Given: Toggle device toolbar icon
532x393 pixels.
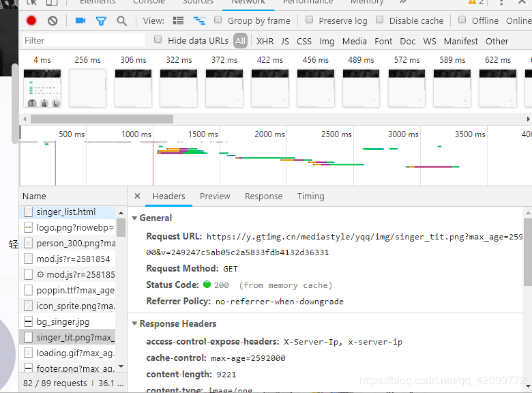Looking at the screenshot, I should point(52,2).
